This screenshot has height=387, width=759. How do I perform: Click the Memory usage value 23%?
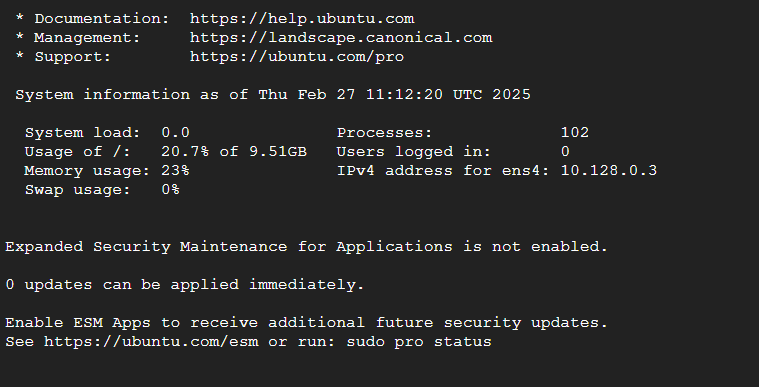(x=175, y=170)
